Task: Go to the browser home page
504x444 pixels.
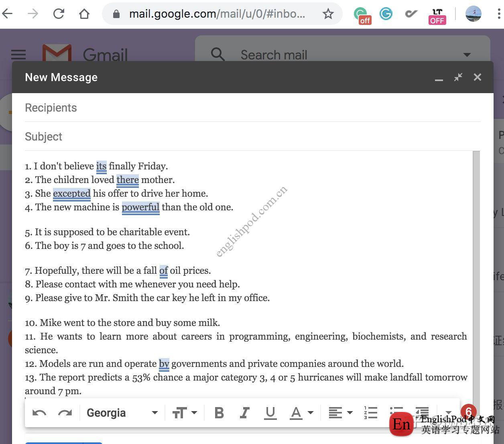Action: click(84, 14)
